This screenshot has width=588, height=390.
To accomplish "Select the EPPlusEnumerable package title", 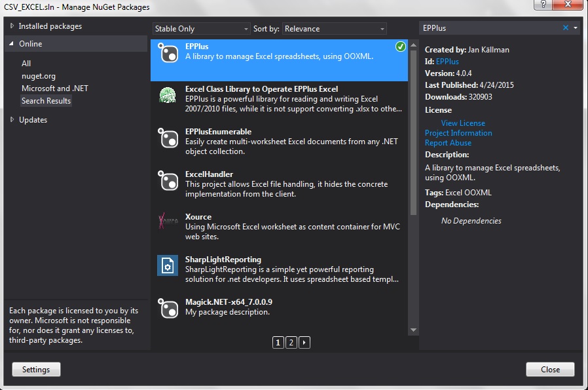I will 218,132.
